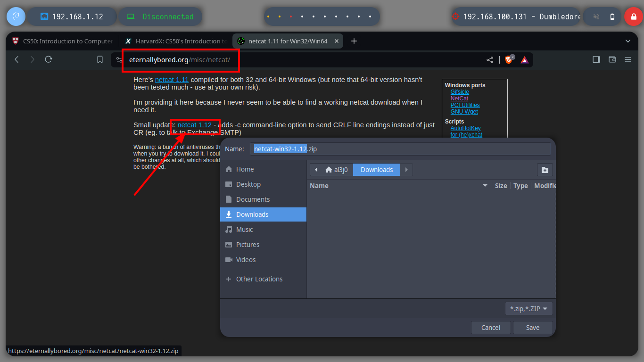The image size is (644, 362).
Task: Click the file Name input field
Action: tap(400, 149)
